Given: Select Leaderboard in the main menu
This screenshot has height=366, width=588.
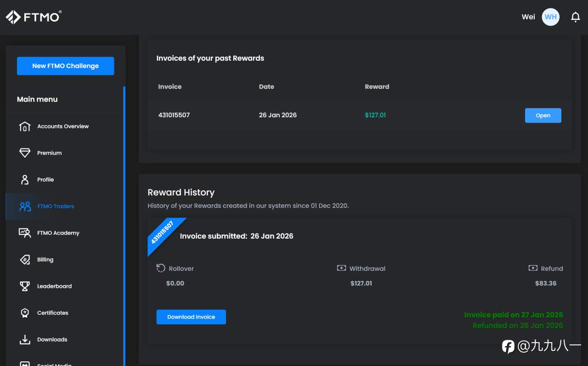Looking at the screenshot, I should pos(54,286).
